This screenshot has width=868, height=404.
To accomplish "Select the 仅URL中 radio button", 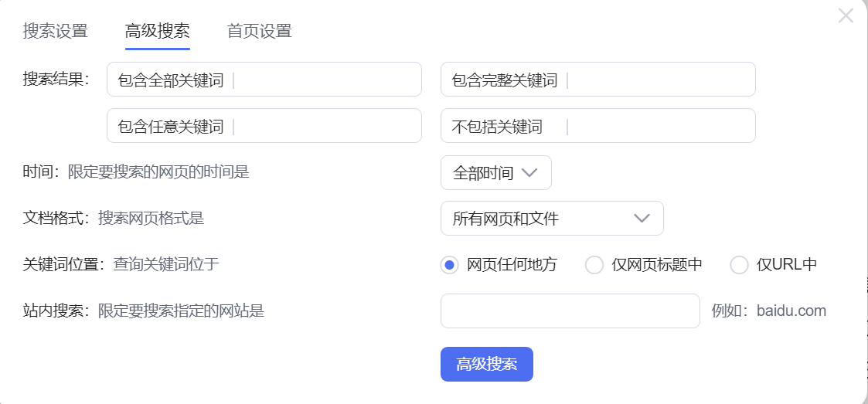I will click(x=739, y=265).
